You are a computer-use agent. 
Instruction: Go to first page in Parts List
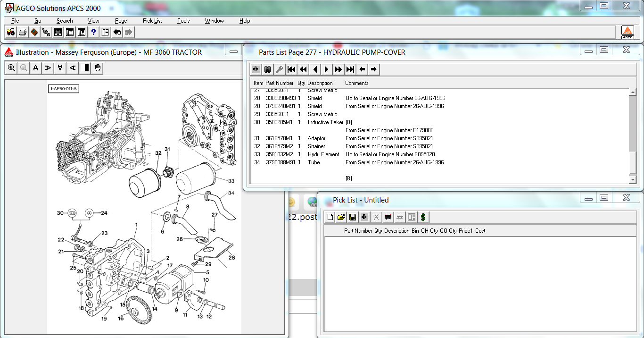[x=291, y=69]
